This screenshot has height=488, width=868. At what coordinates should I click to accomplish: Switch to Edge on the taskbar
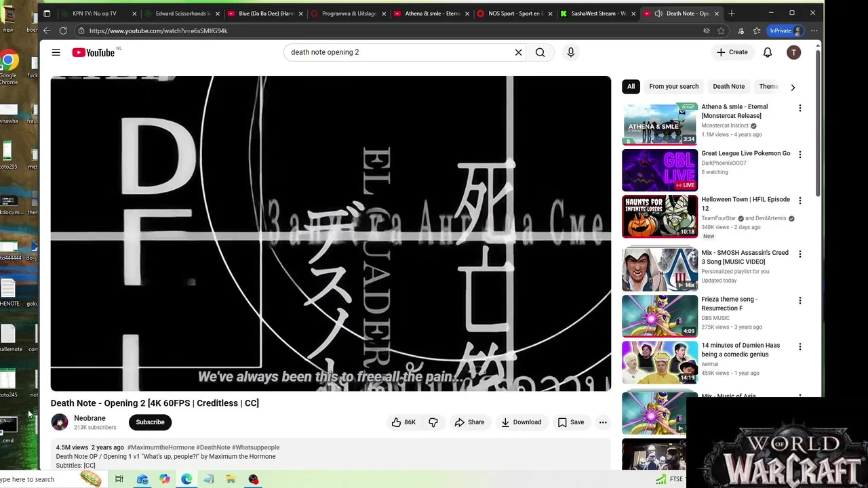(x=186, y=479)
